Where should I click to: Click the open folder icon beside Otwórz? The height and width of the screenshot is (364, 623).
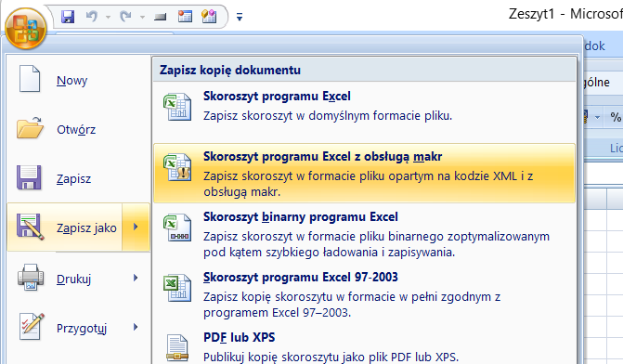[30, 128]
